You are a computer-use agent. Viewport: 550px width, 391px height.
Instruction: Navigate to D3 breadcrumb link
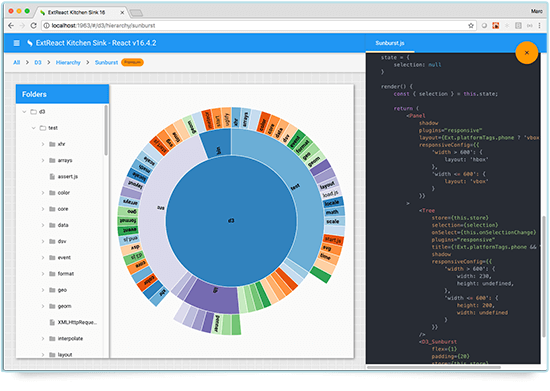38,62
